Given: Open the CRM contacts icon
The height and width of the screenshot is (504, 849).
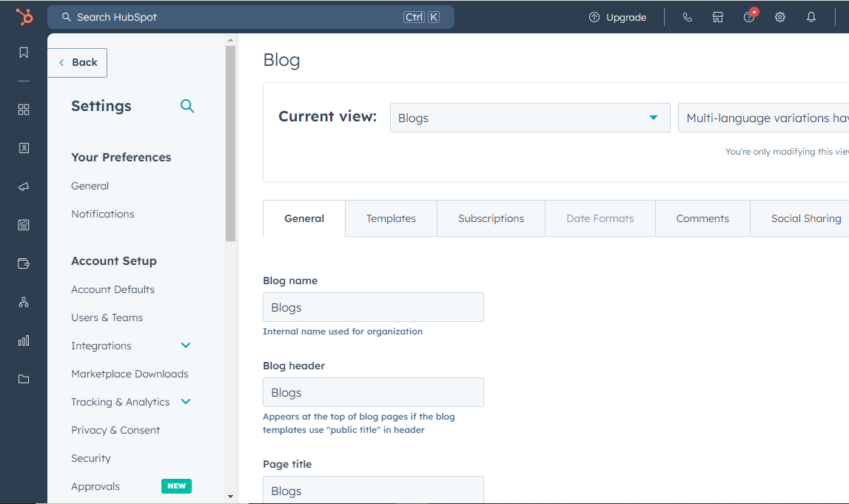Looking at the screenshot, I should [x=24, y=148].
